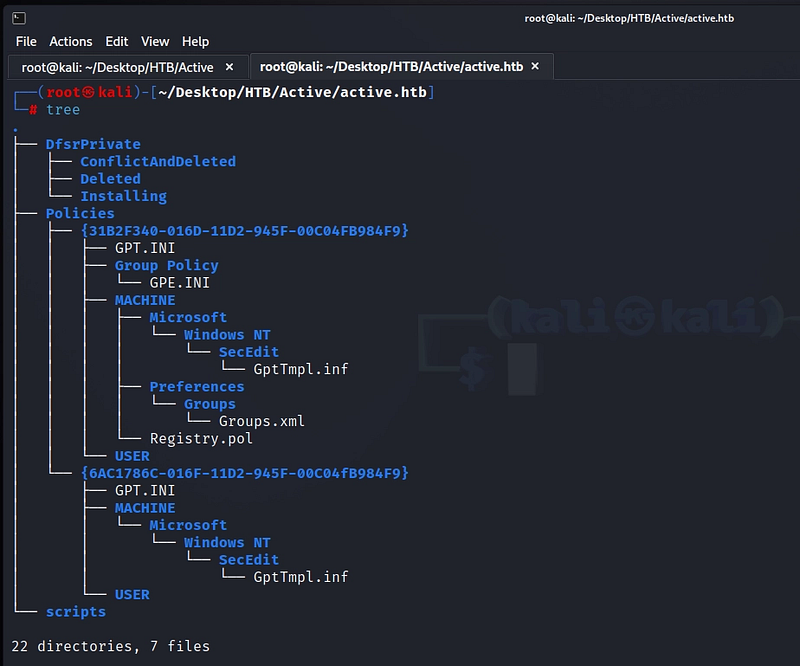
Task: Click the GPE.INI file name
Action: 180,283
